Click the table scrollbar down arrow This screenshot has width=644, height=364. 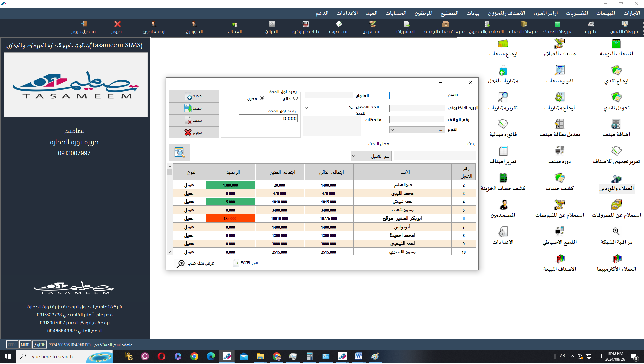tap(170, 252)
